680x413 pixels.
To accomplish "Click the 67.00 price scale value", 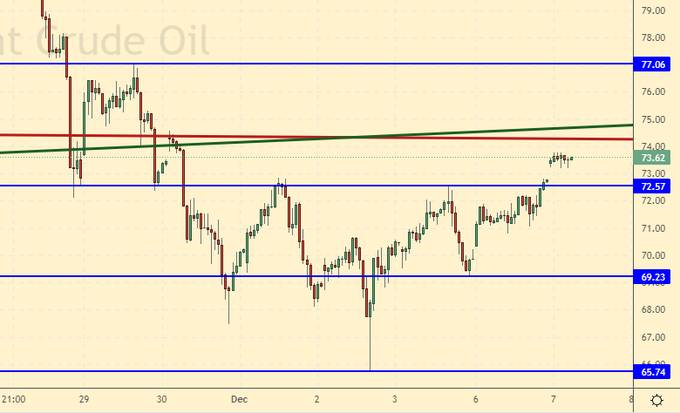I will tap(653, 337).
